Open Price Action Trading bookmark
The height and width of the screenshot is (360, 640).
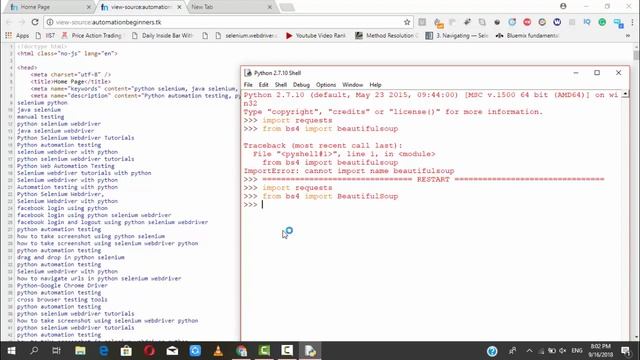click(91, 36)
